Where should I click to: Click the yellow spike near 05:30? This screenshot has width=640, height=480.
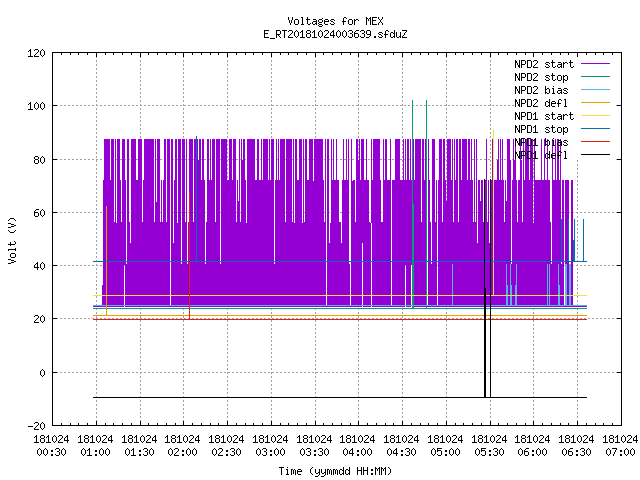click(x=493, y=212)
